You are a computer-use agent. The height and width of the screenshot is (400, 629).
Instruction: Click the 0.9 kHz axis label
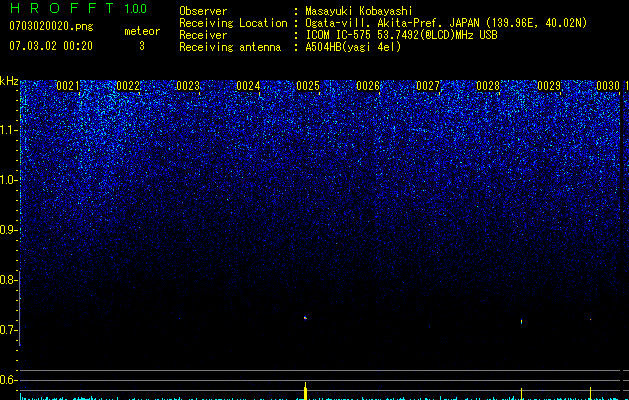[9, 230]
